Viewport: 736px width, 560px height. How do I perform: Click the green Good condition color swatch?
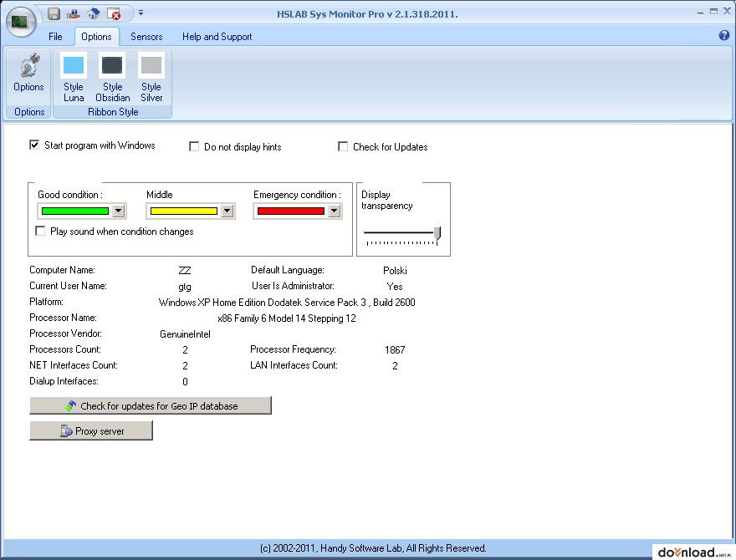click(x=75, y=211)
